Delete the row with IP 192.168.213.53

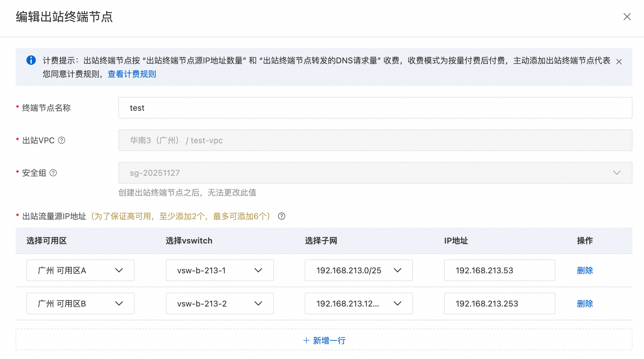tap(585, 270)
